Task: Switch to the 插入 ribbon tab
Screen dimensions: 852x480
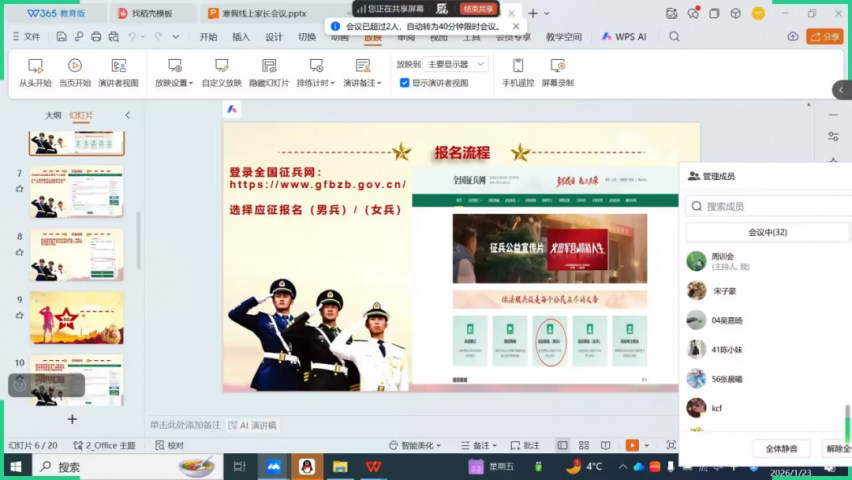Action: pos(241,37)
